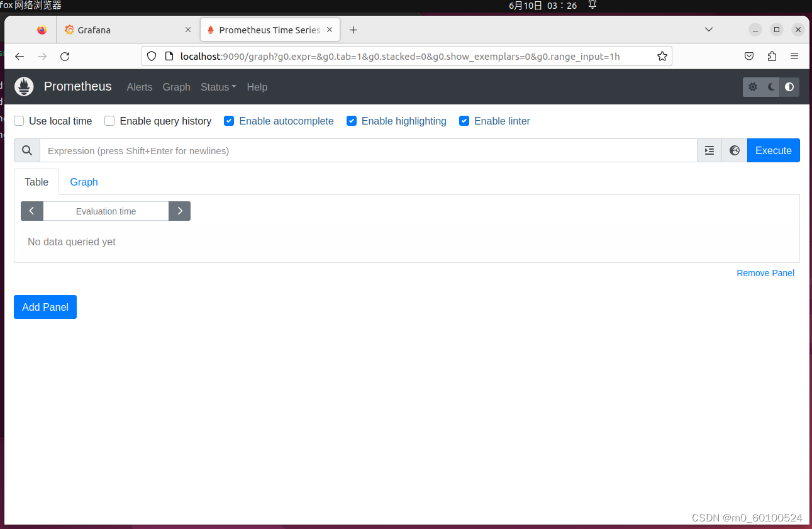The image size is (812, 529).
Task: Click the magnifier icon in expression bar
Action: 26,150
